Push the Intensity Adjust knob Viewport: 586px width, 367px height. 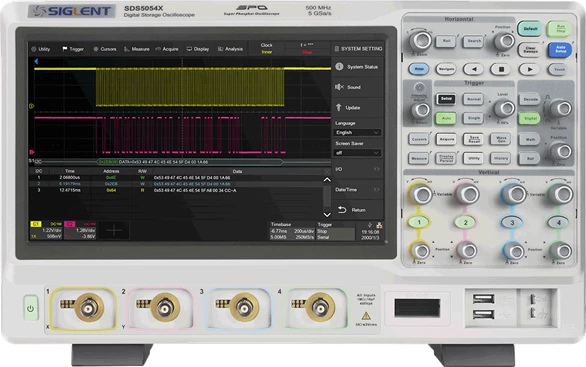[x=421, y=110]
